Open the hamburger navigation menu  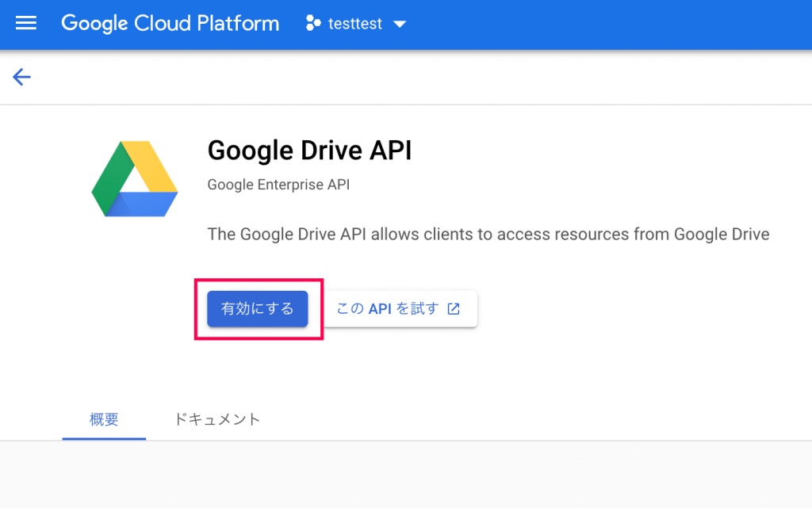[x=26, y=23]
